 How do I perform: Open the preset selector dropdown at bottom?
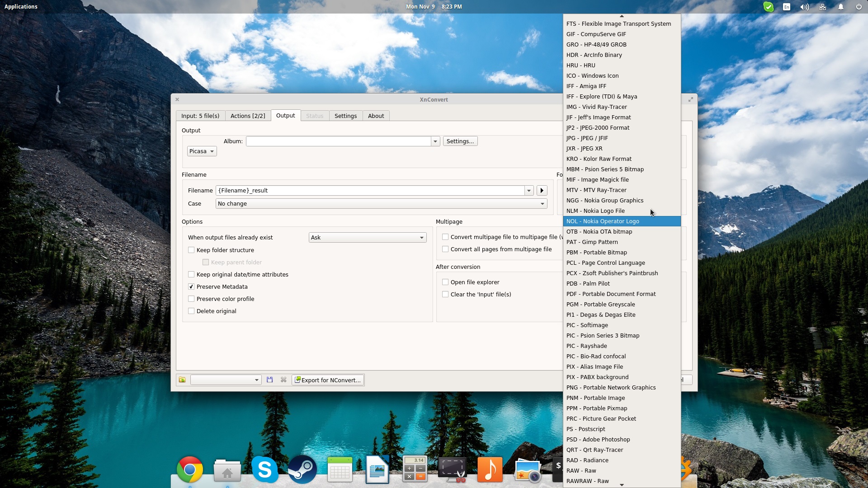[226, 380]
